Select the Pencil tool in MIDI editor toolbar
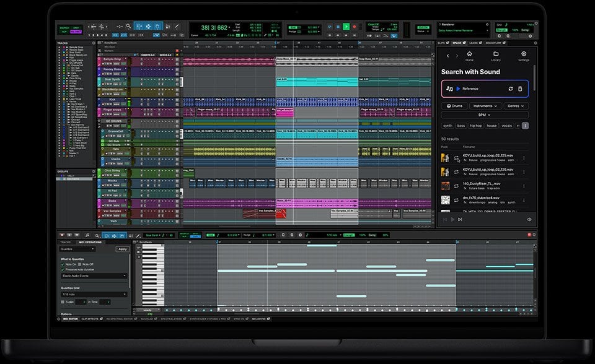Image resolution: width=595 pixels, height=364 pixels. point(138,235)
